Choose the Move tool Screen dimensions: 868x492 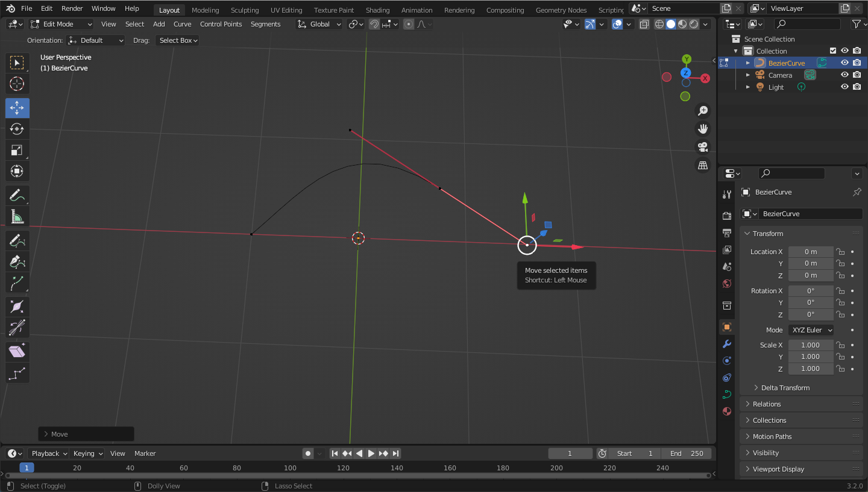[17, 108]
